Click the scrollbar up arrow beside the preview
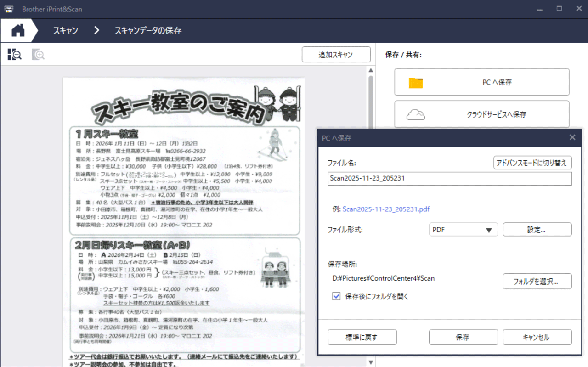Image resolution: width=588 pixels, height=367 pixels. 371,70
